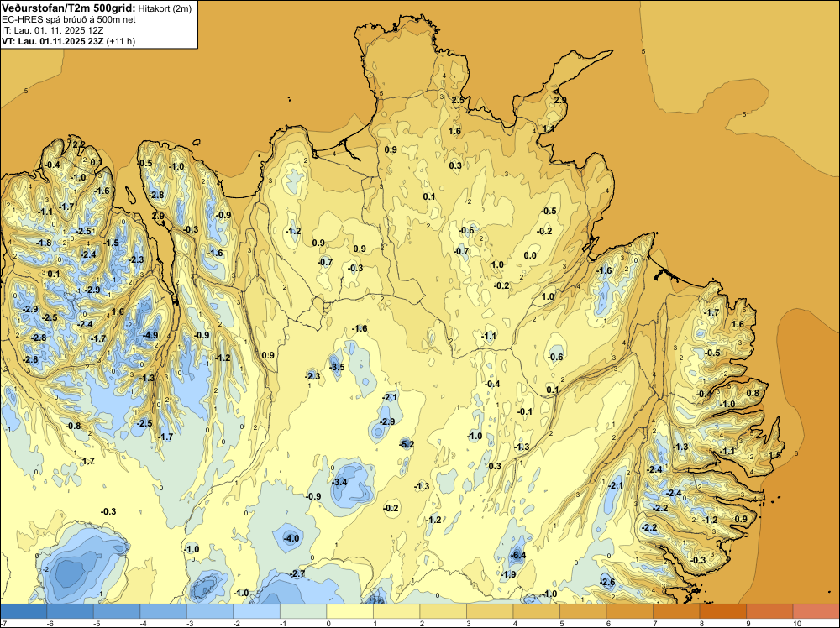
Task: Select the legend color band between -5 and -4
Action: pos(117,611)
